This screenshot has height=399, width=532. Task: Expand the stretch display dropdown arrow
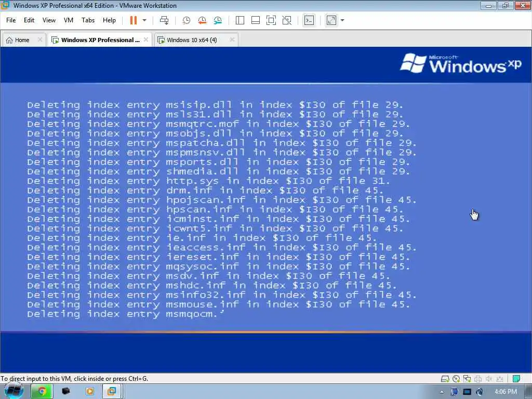[x=342, y=20]
